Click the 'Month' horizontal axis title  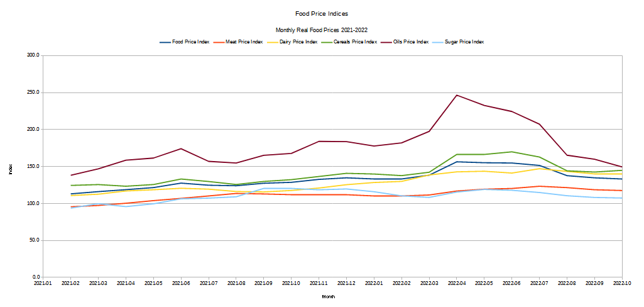pos(328,296)
